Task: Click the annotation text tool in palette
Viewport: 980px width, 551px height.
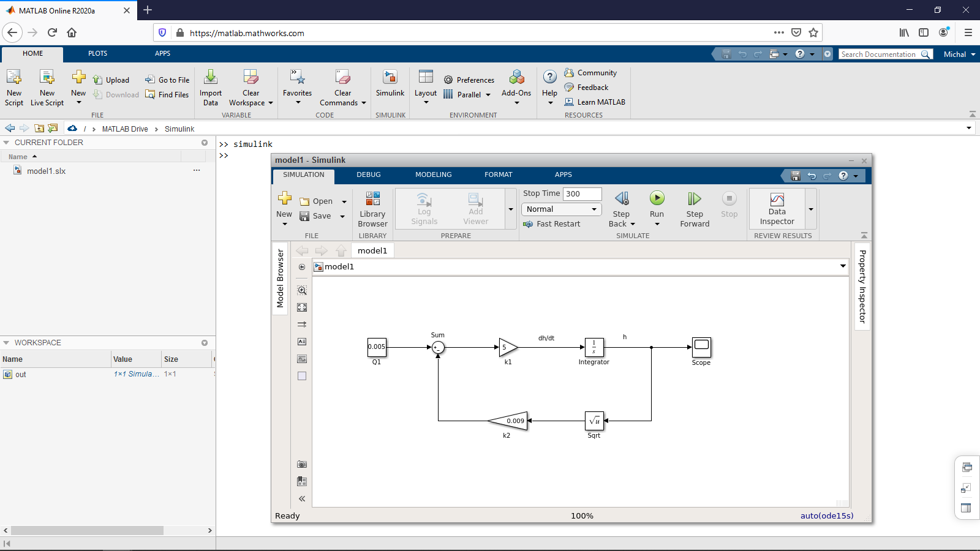Action: [302, 342]
